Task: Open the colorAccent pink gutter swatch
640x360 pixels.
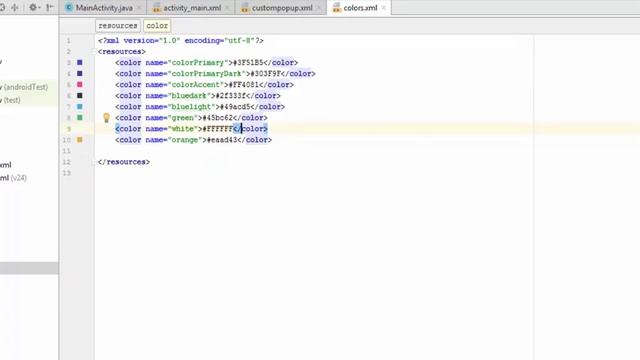Action: click(x=80, y=84)
